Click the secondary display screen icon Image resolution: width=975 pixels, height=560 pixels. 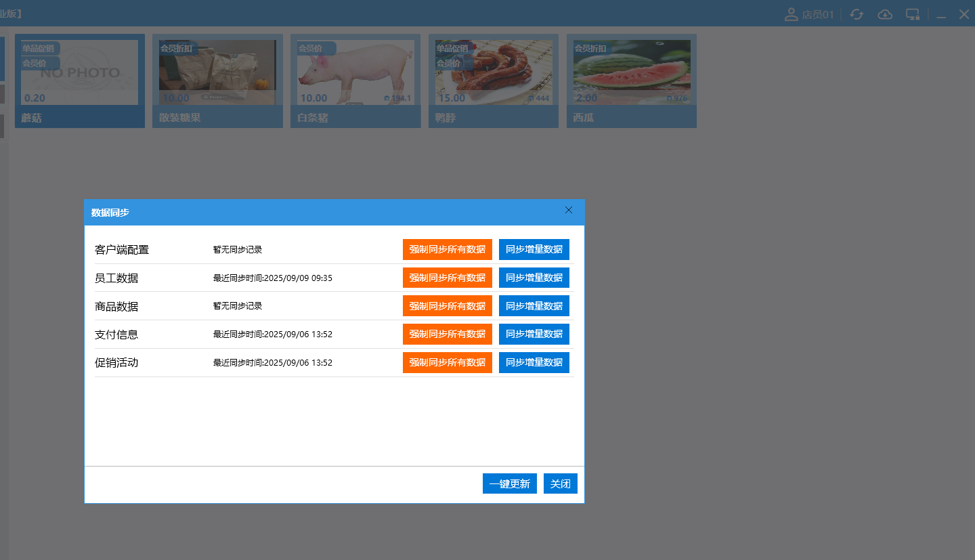pos(913,14)
